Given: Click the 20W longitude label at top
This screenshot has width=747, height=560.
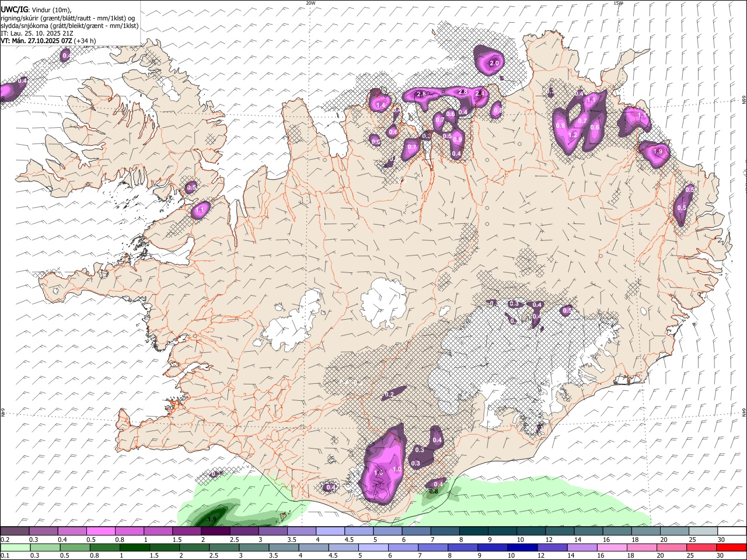Looking at the screenshot, I should [x=310, y=3].
